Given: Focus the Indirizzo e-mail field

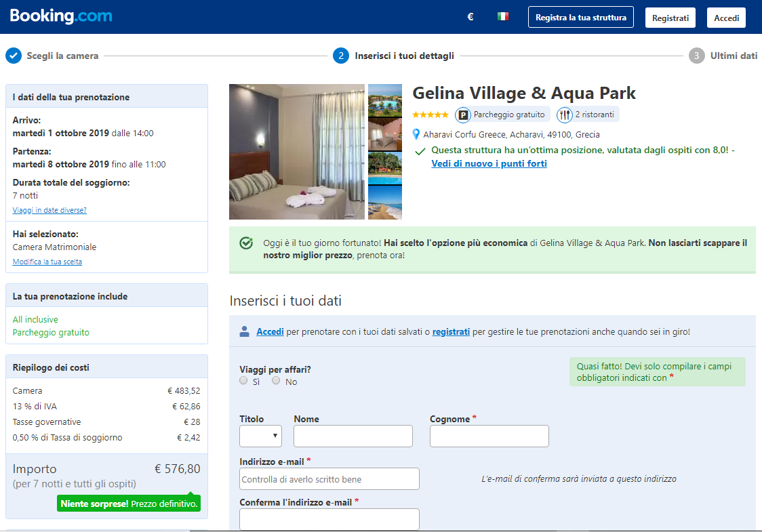Looking at the screenshot, I should pos(329,479).
